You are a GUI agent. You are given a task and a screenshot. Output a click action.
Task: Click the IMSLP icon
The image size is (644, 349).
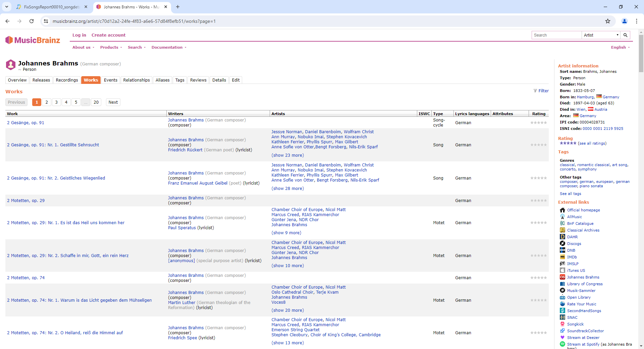(562, 264)
